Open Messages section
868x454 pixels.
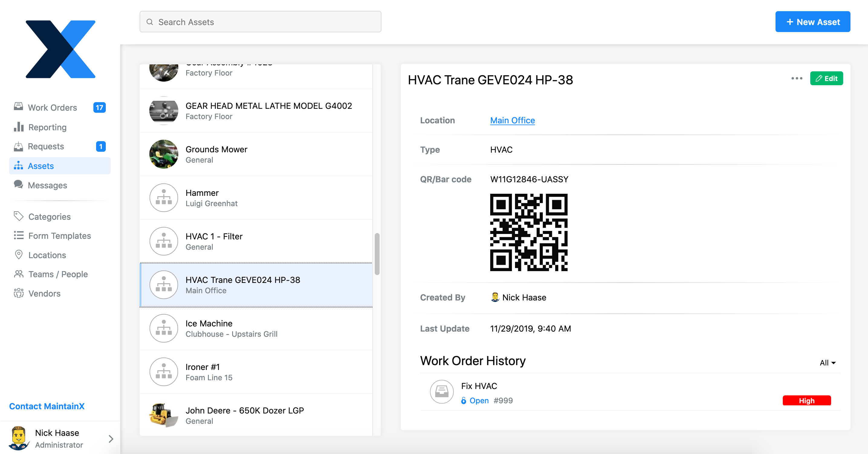[x=60, y=185]
